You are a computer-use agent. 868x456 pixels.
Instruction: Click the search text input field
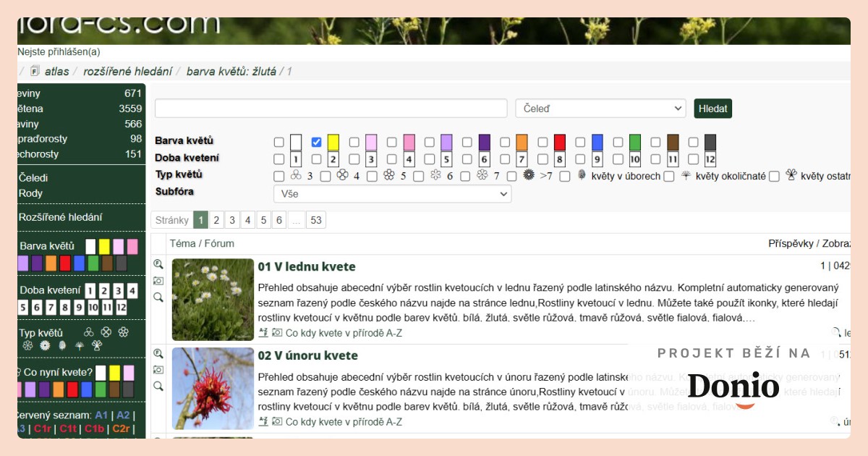coord(331,109)
